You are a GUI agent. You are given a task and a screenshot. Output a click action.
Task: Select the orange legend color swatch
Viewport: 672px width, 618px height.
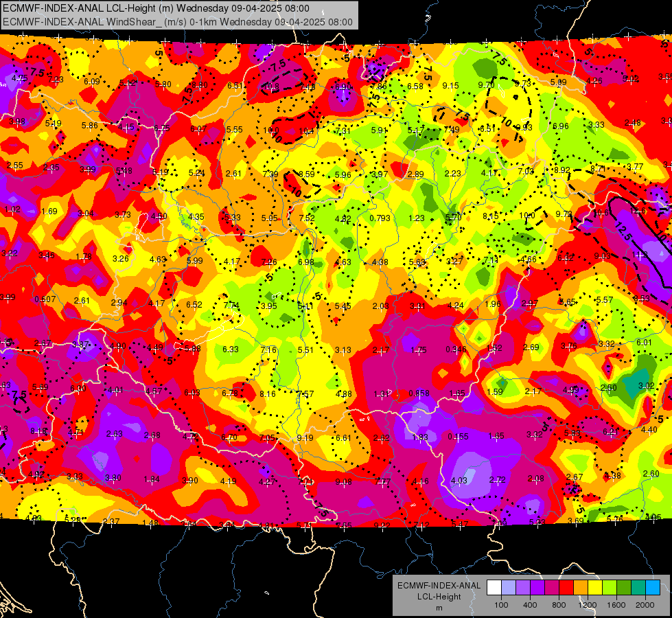click(581, 588)
